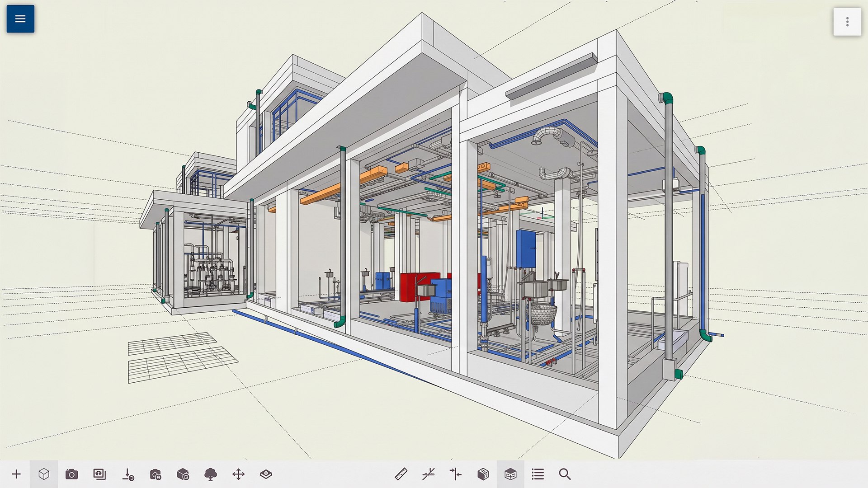This screenshot has width=868, height=488.
Task: Click the tree environment icon
Action: 211,474
